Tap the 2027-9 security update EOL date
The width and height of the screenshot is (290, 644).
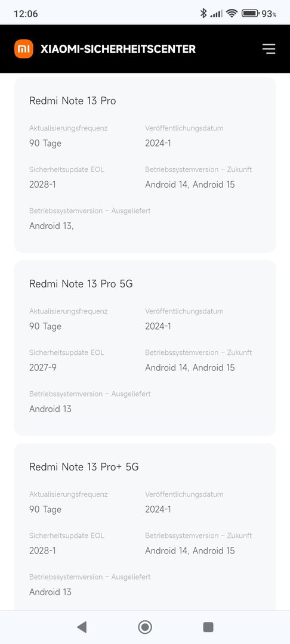(x=43, y=367)
